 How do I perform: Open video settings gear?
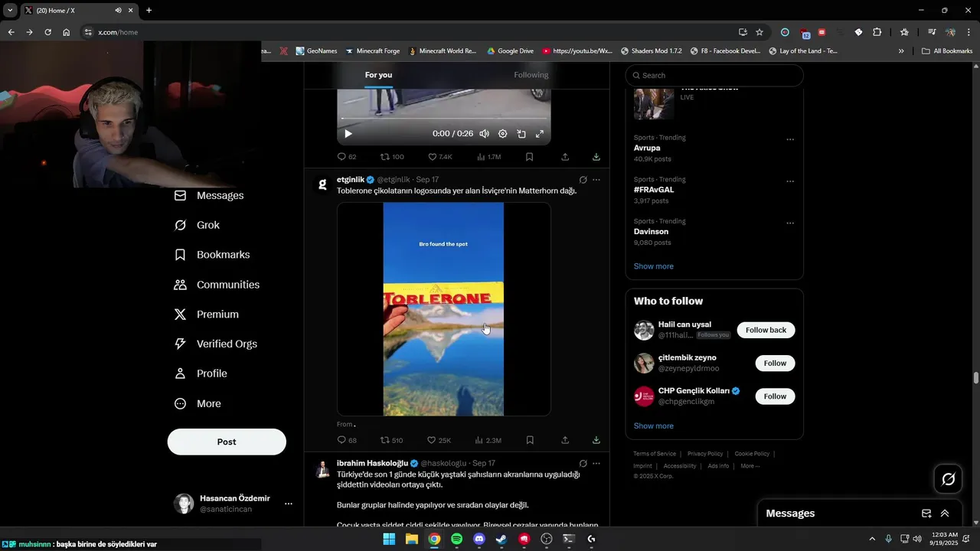click(502, 134)
